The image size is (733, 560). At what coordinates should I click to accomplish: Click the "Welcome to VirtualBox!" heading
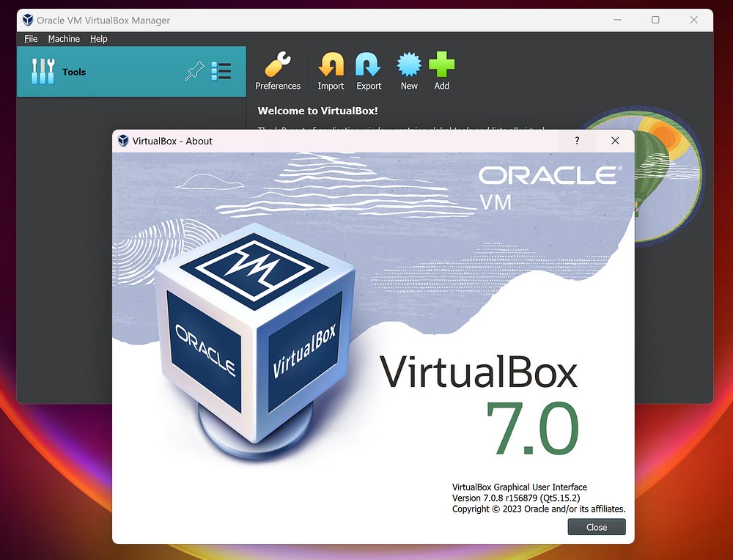318,111
